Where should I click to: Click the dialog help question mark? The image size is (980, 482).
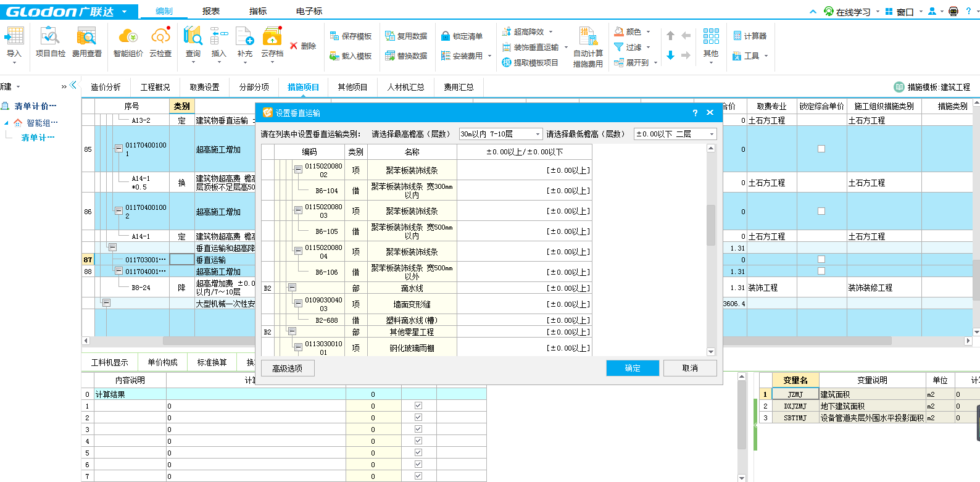tap(695, 113)
